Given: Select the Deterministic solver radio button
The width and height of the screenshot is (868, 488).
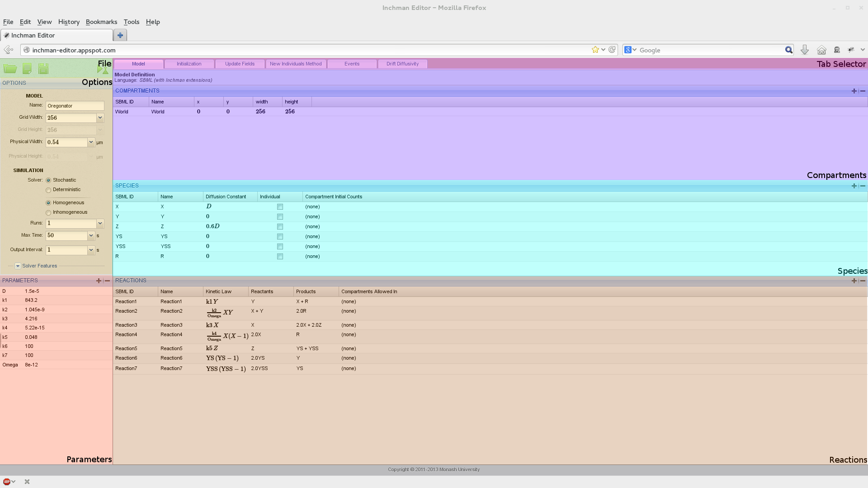Looking at the screenshot, I should click(x=48, y=190).
